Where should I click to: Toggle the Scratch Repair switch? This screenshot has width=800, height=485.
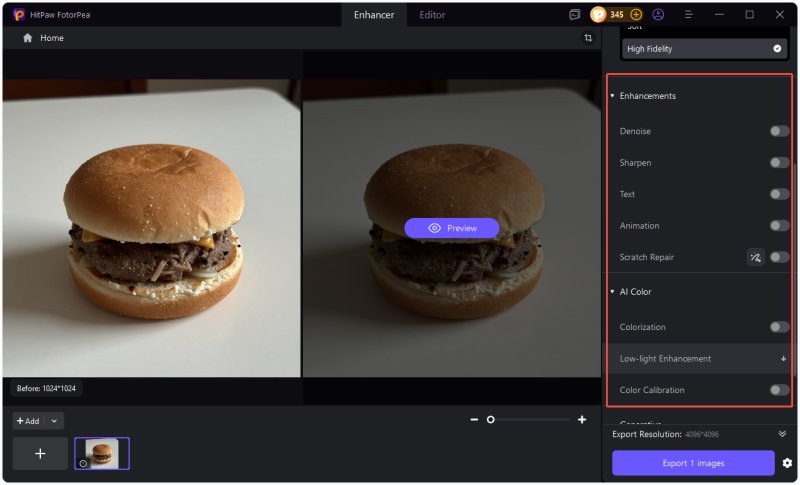click(x=780, y=257)
